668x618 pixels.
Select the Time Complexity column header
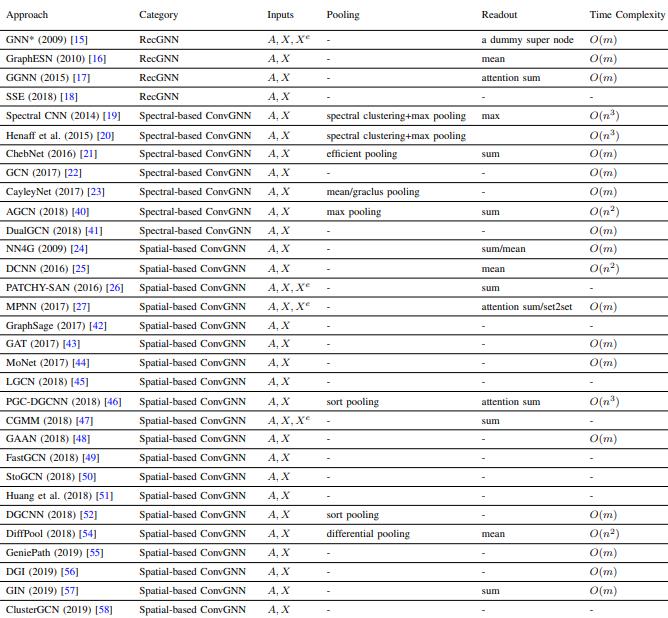[628, 15]
